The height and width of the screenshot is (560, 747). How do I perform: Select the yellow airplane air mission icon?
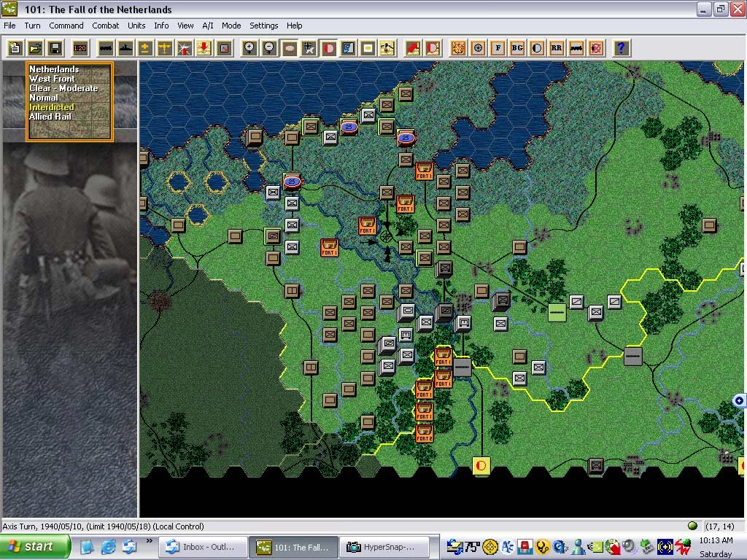click(x=165, y=47)
